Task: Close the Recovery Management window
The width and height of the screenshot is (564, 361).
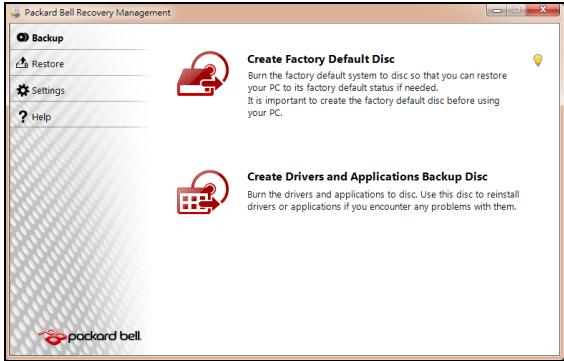Action: [x=542, y=10]
